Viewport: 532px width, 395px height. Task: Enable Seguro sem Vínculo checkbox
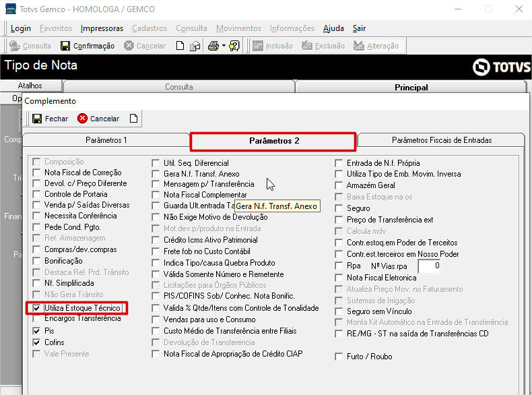[339, 312]
